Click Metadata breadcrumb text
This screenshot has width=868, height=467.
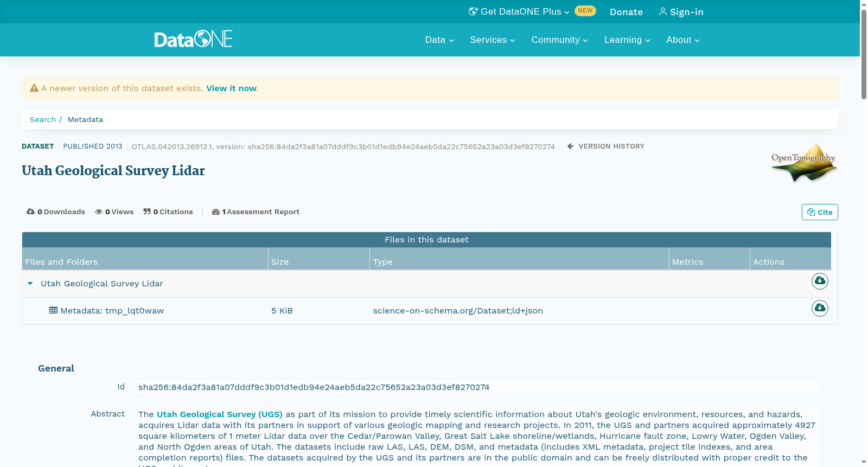85,119
